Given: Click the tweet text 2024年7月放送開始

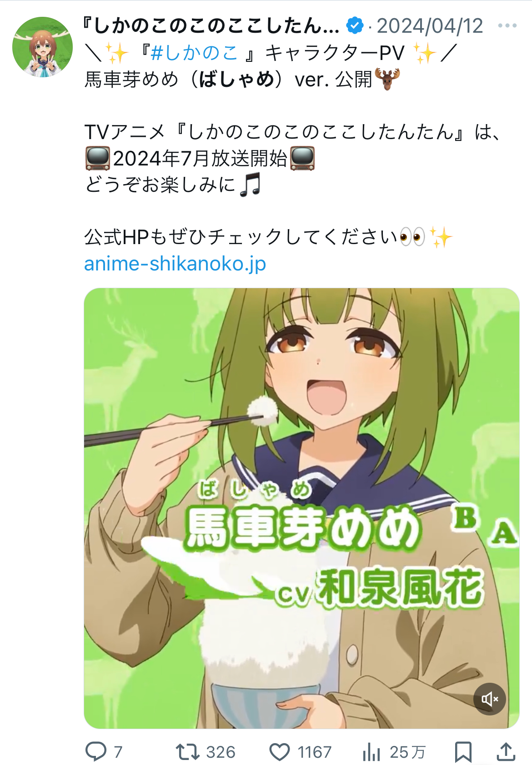Looking at the screenshot, I should 200,159.
